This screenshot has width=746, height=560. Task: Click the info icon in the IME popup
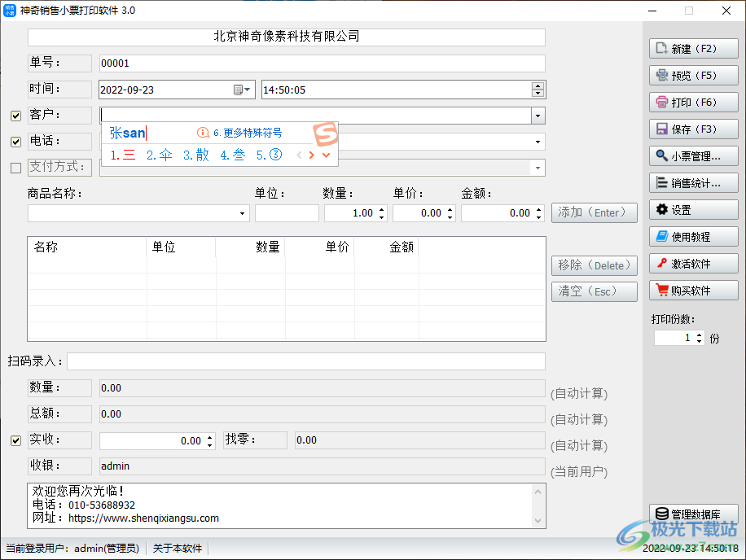(x=203, y=133)
